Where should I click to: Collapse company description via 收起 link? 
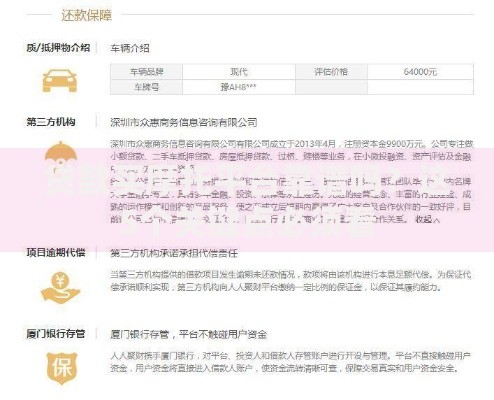click(427, 219)
